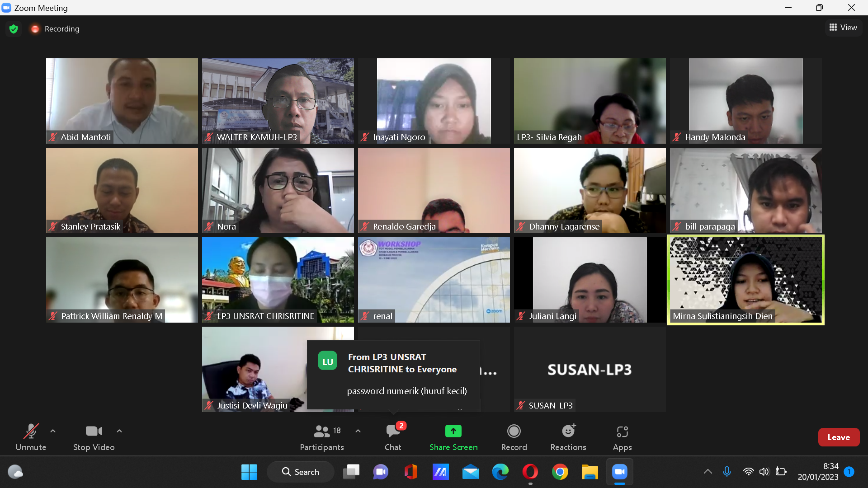Screen dimensions: 868x488
Task: Select Mirna Sulistianingsih Dien's video tile
Action: tap(745, 280)
